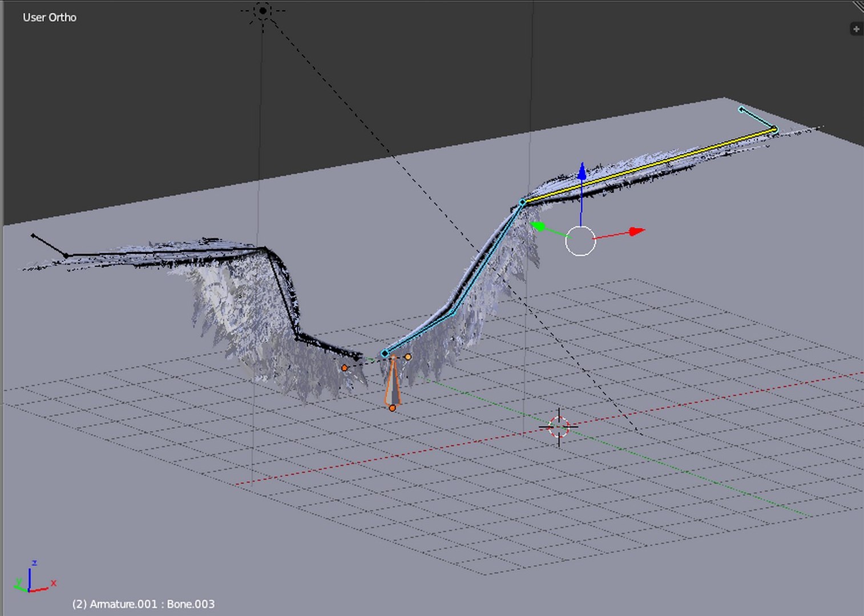
Task: Click the cyan joint at the base of the right wing
Action: coord(385,354)
